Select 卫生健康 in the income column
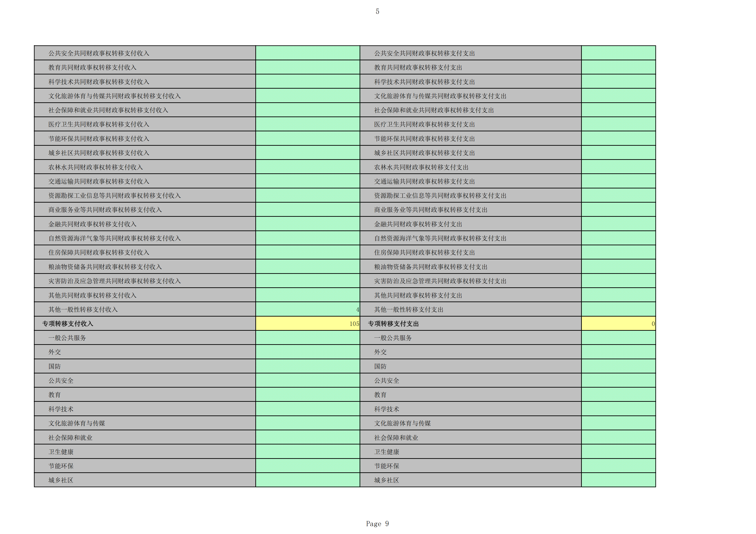 pyautogui.click(x=61, y=452)
